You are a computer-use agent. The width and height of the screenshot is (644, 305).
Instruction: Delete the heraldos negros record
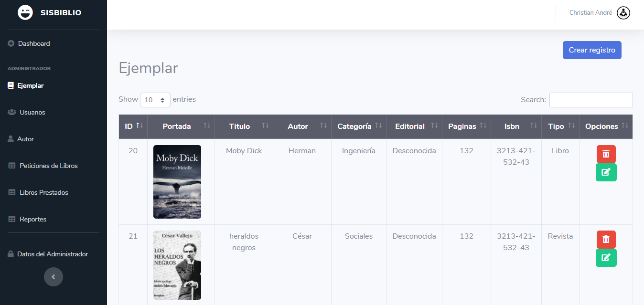point(606,239)
